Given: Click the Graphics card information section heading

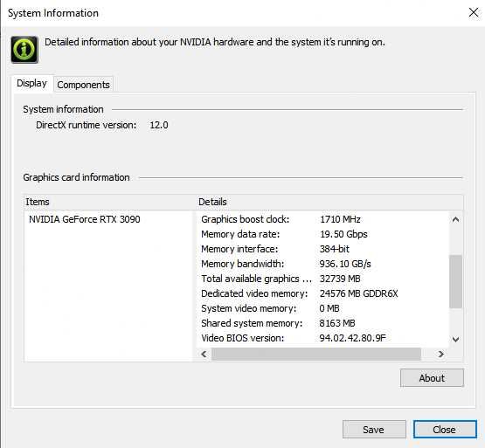Looking at the screenshot, I should click(x=76, y=177).
